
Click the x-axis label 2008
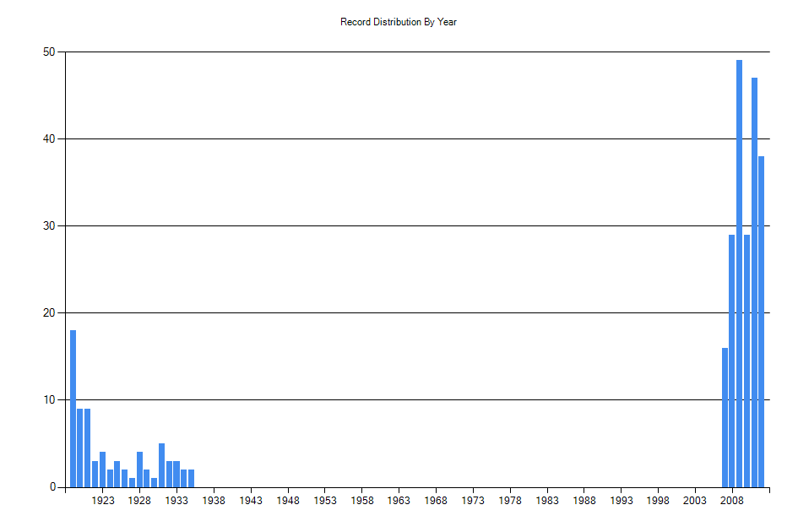(732, 501)
